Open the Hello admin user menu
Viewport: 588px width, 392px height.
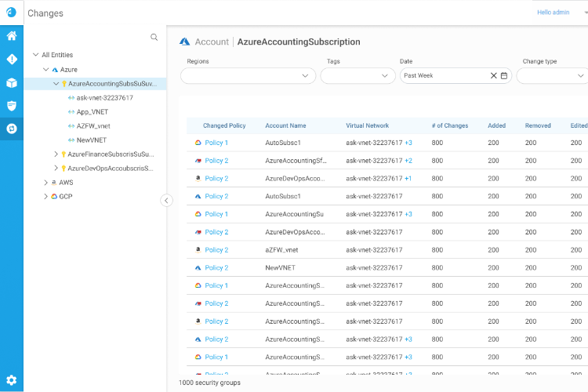tap(554, 13)
